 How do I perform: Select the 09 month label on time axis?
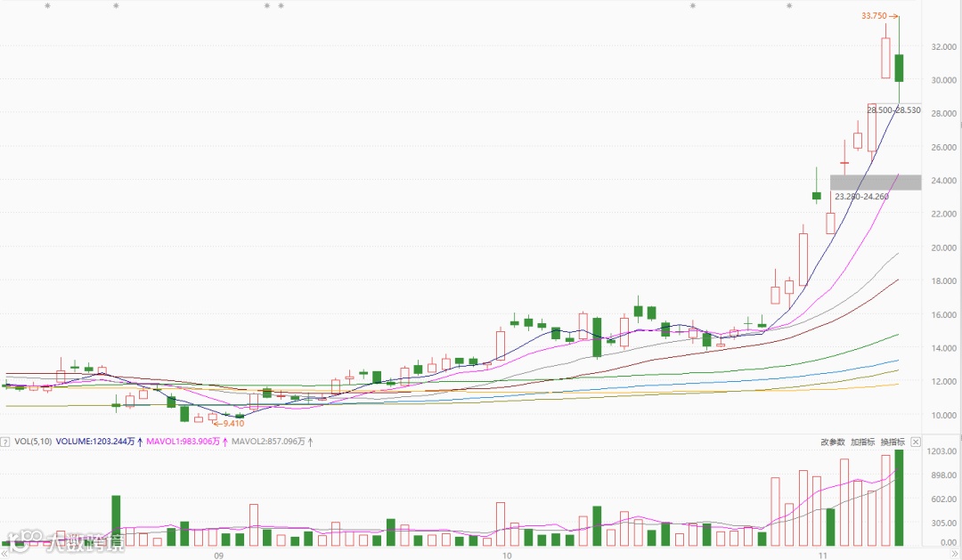218,556
